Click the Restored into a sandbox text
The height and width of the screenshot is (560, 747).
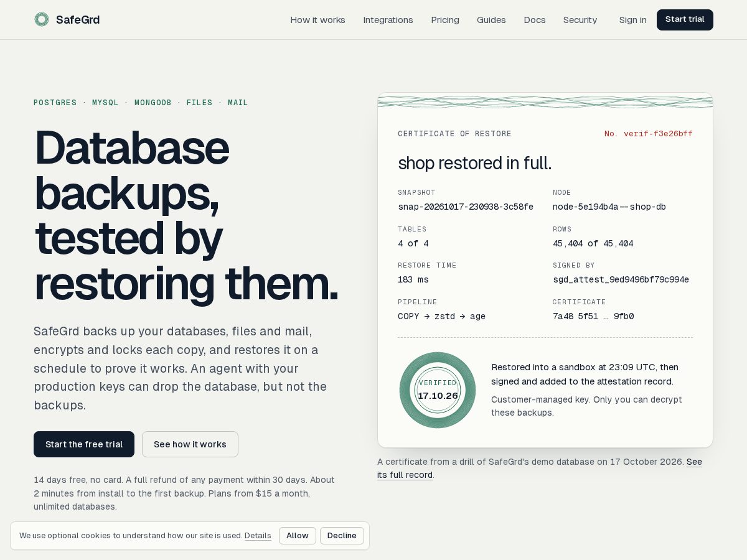[585, 375]
